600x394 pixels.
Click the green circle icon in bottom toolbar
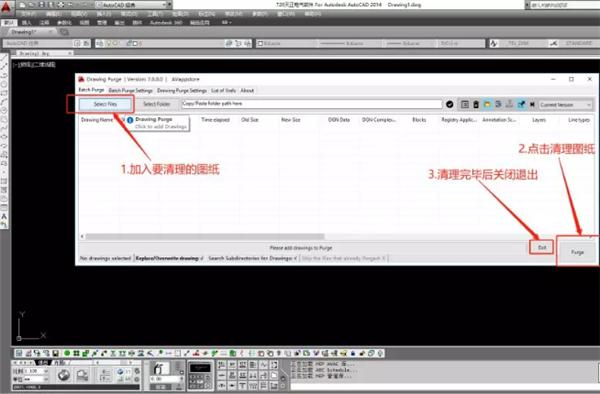pos(67,353)
